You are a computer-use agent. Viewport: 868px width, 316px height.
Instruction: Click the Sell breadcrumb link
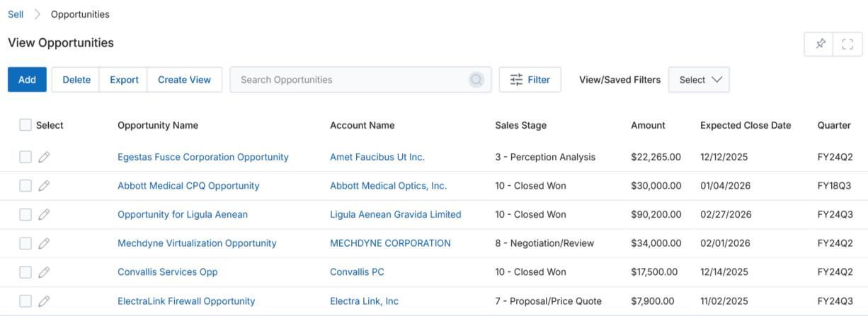[16, 14]
